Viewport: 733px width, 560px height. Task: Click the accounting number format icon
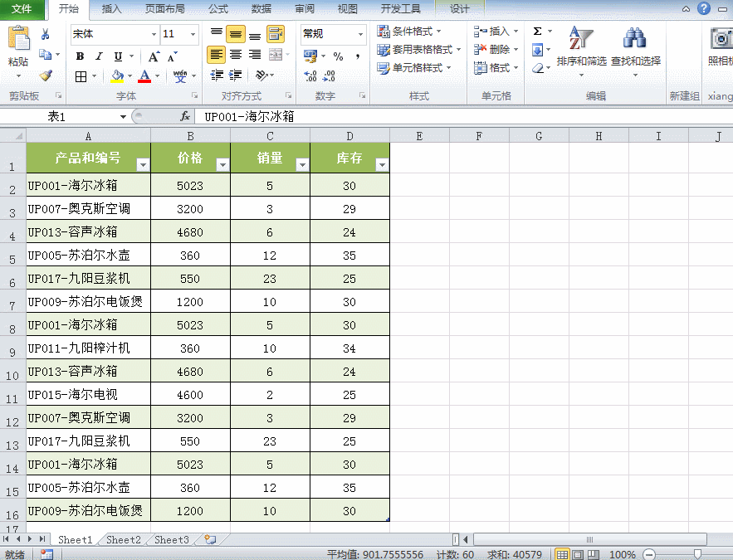click(x=310, y=56)
